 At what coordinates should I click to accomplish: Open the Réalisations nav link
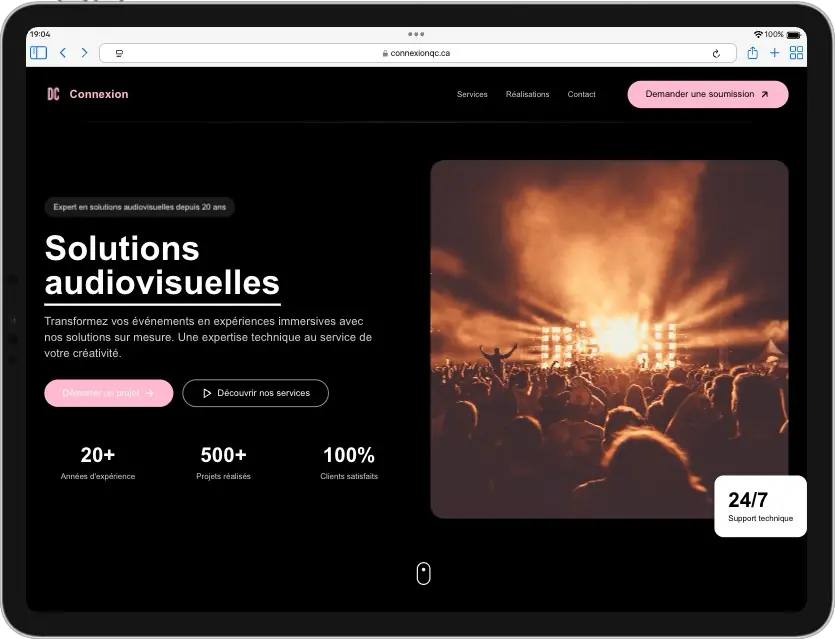527,94
